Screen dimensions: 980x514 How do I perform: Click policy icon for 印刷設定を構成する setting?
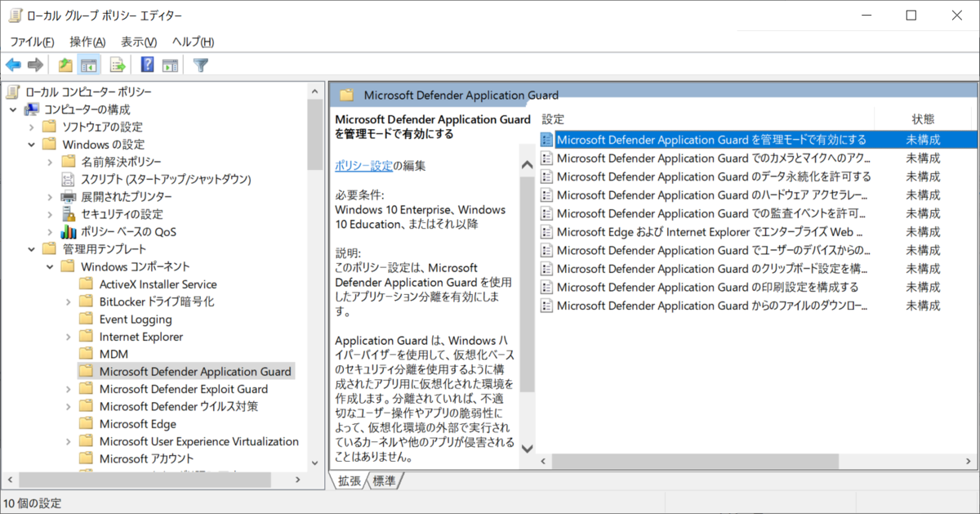click(x=547, y=287)
